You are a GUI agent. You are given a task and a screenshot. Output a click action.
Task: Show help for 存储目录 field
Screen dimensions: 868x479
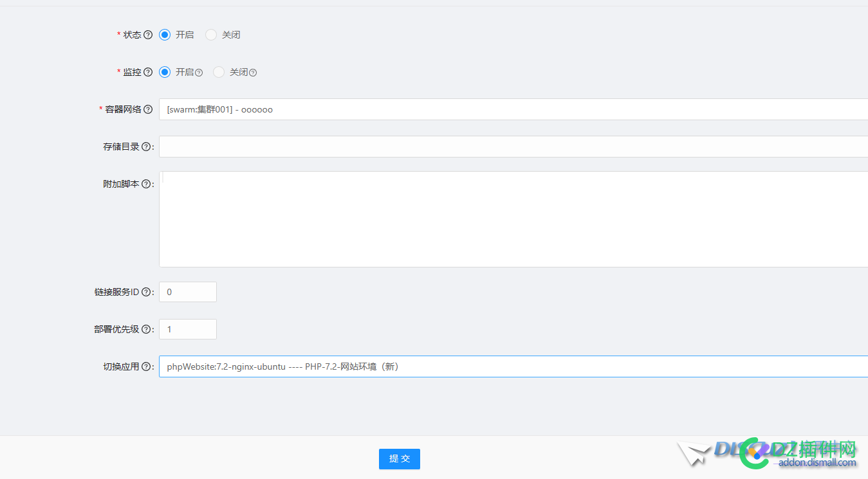146,147
